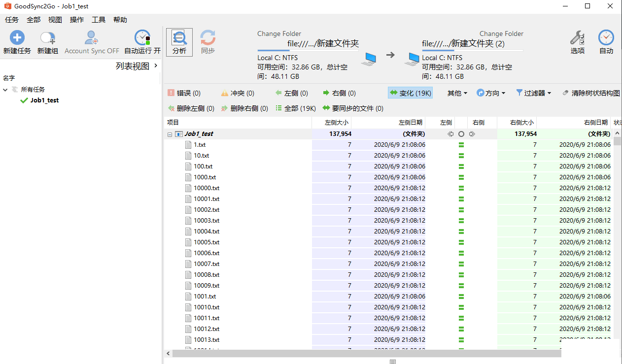Open the 操作 menu

[x=77, y=20]
